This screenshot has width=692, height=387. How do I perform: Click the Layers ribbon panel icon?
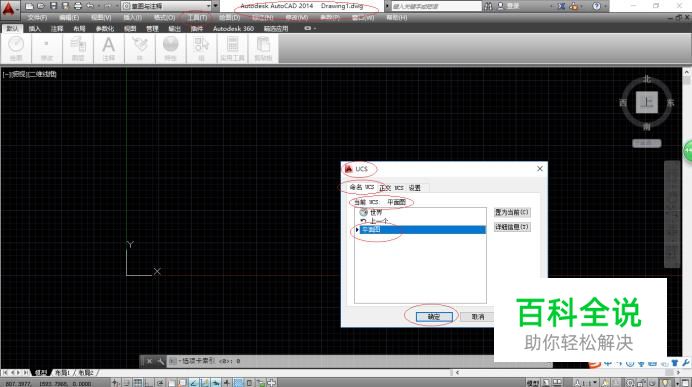click(78, 49)
